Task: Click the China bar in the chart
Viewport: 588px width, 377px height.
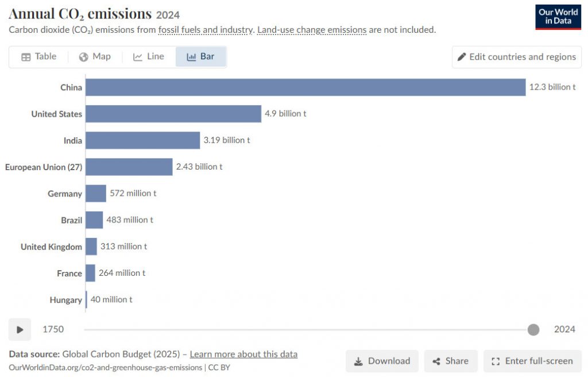Action: pyautogui.click(x=305, y=87)
